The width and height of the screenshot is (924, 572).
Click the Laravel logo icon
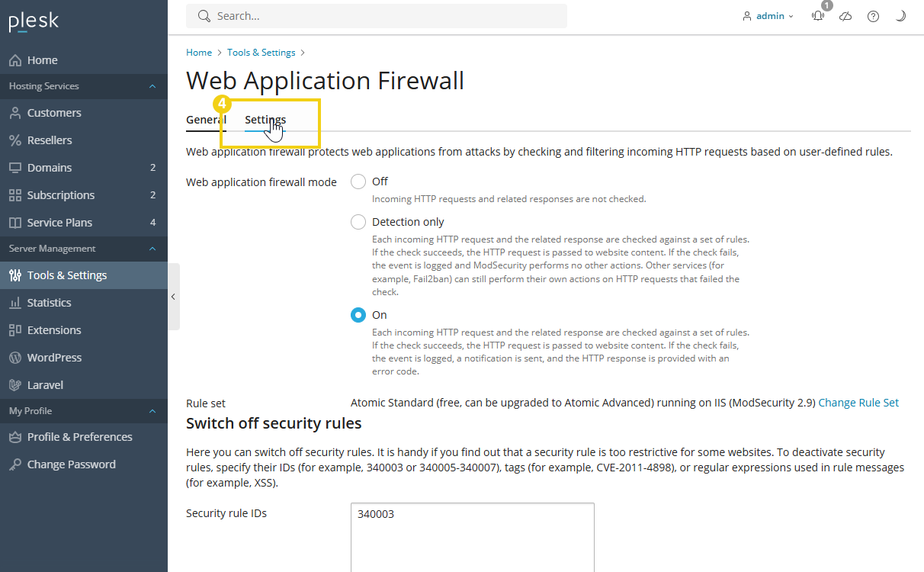point(15,385)
